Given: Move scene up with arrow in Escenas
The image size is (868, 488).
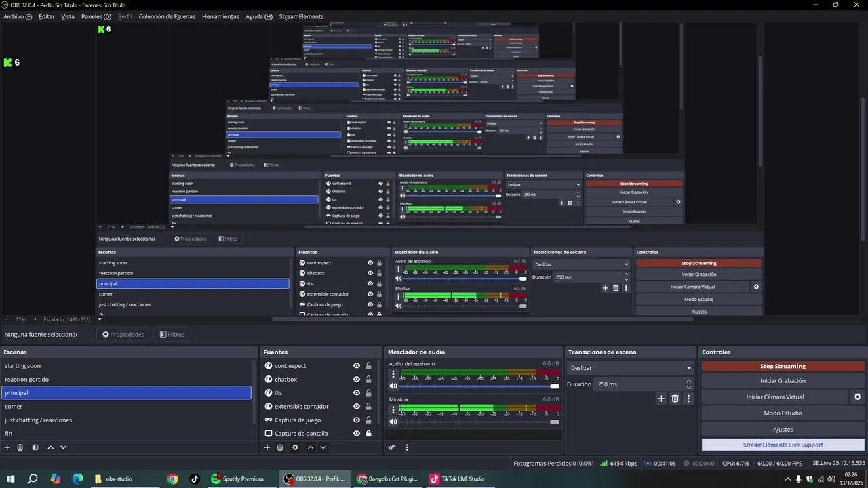Looking at the screenshot, I should point(50,447).
